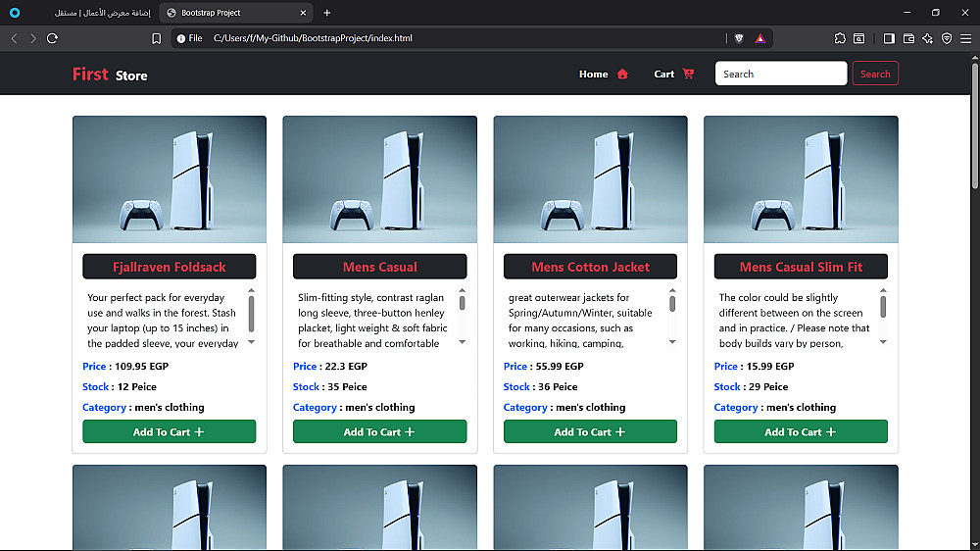Click up arrow of Slim Fit description scrollbar
The image size is (980, 551).
[x=883, y=290]
